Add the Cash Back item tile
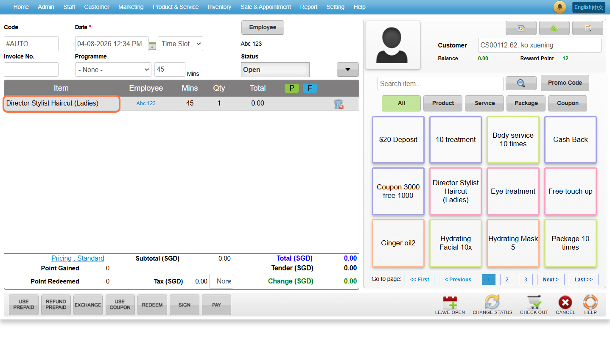610x364 pixels. 571,140
